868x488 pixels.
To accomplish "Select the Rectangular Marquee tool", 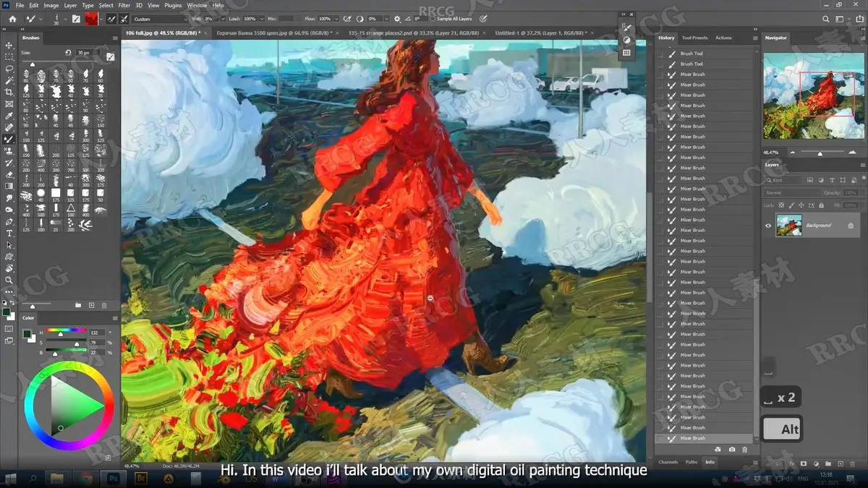I will [x=9, y=56].
